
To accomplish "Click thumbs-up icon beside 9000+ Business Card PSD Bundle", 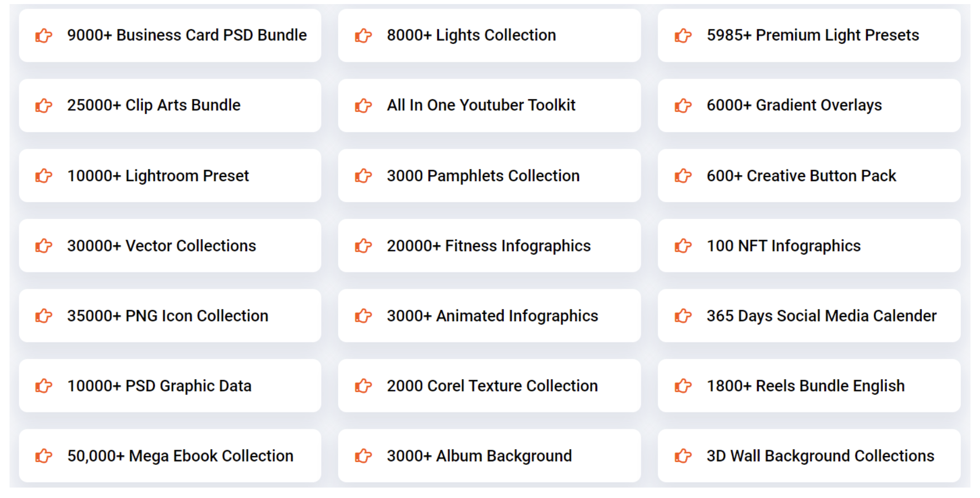I will (44, 35).
